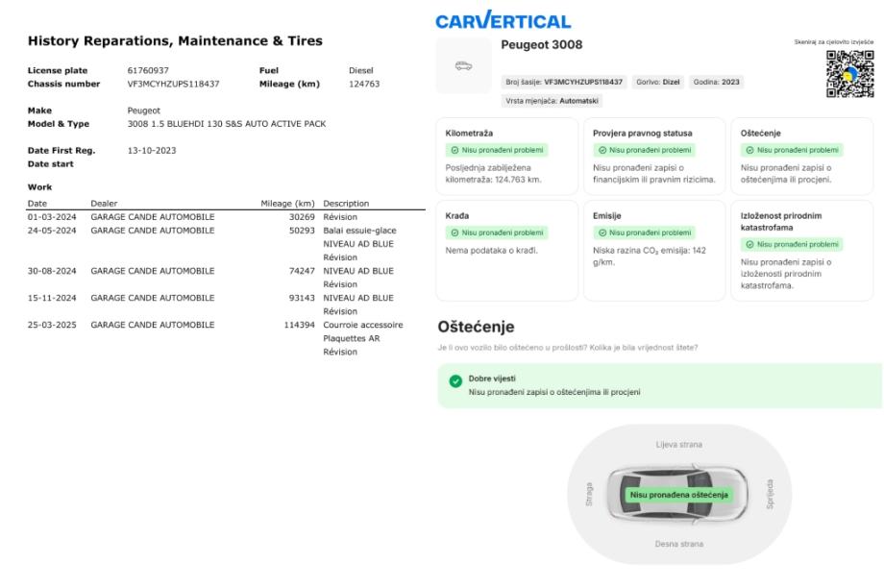The width and height of the screenshot is (884, 588).
Task: Select the 'Nisu pronađena oštećenja' label on the car
Action: 678,495
